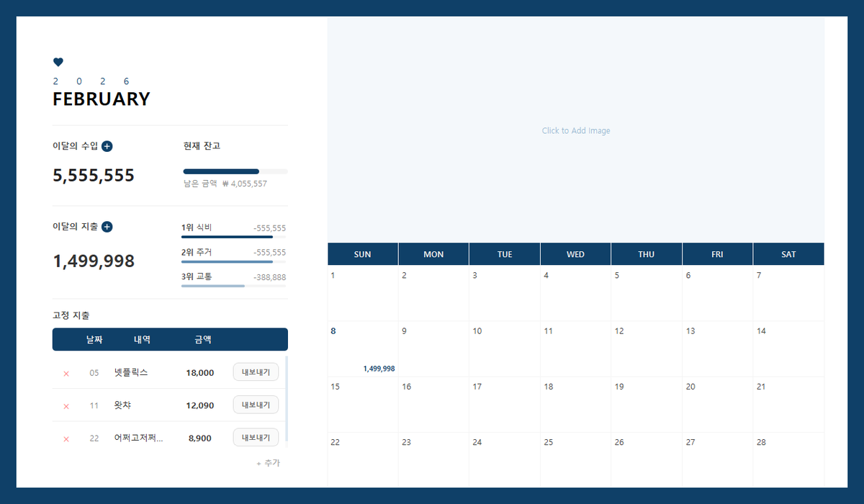864x504 pixels.
Task: Select calendar day 14
Action: click(788, 348)
